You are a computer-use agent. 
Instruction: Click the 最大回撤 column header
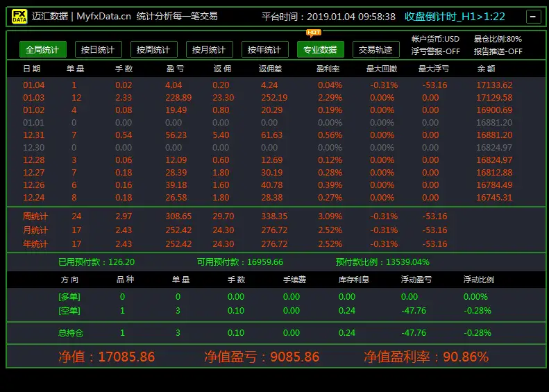(382, 69)
